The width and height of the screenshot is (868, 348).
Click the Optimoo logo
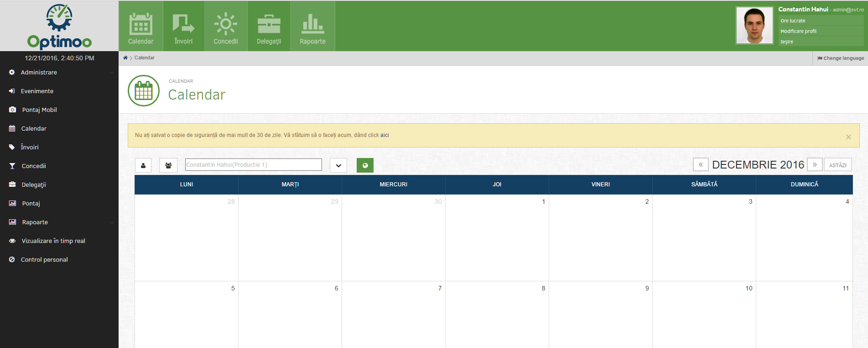(x=59, y=26)
